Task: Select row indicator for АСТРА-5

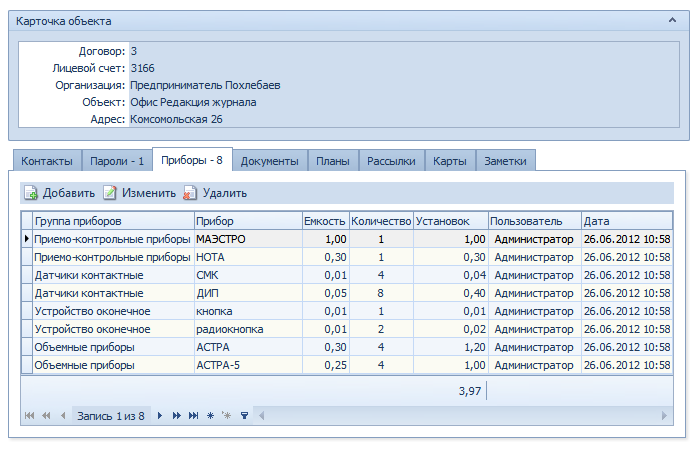Action: (x=27, y=365)
